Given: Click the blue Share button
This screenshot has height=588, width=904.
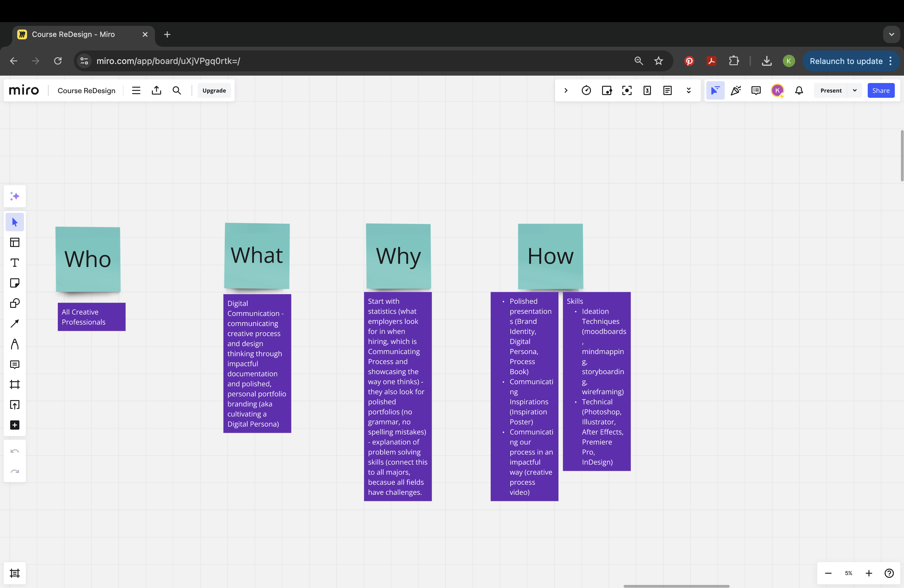Looking at the screenshot, I should pyautogui.click(x=880, y=90).
